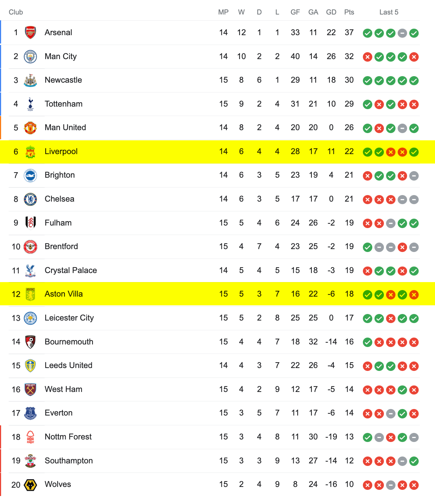Screen dimensions: 435x504
Task: Click the Brentford club crest
Action: (30, 247)
